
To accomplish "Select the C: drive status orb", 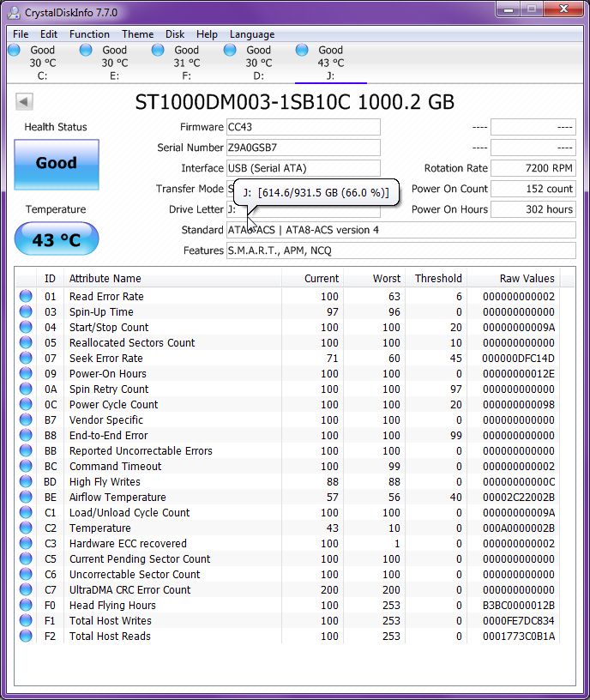I will (x=14, y=50).
